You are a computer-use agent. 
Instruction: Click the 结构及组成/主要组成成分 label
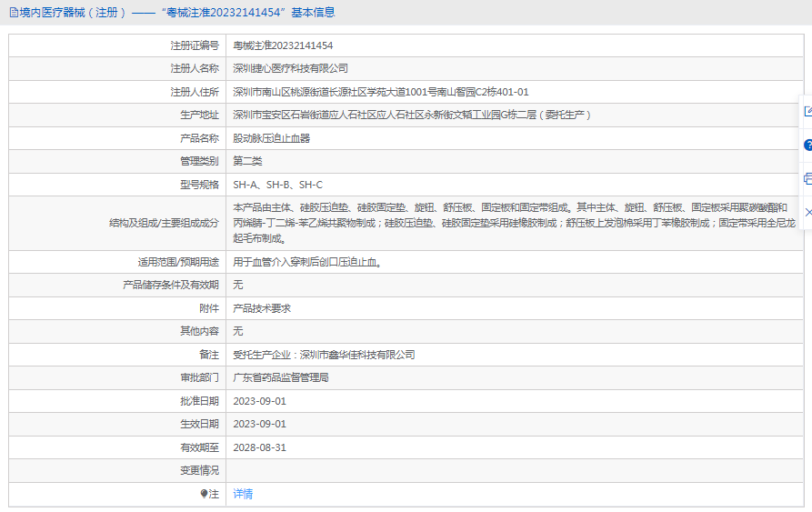[x=165, y=223]
